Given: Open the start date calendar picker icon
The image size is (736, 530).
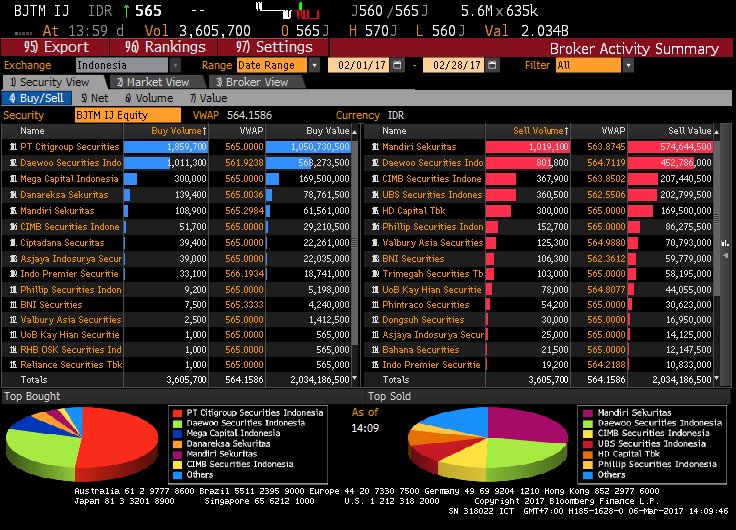Looking at the screenshot, I should (398, 65).
